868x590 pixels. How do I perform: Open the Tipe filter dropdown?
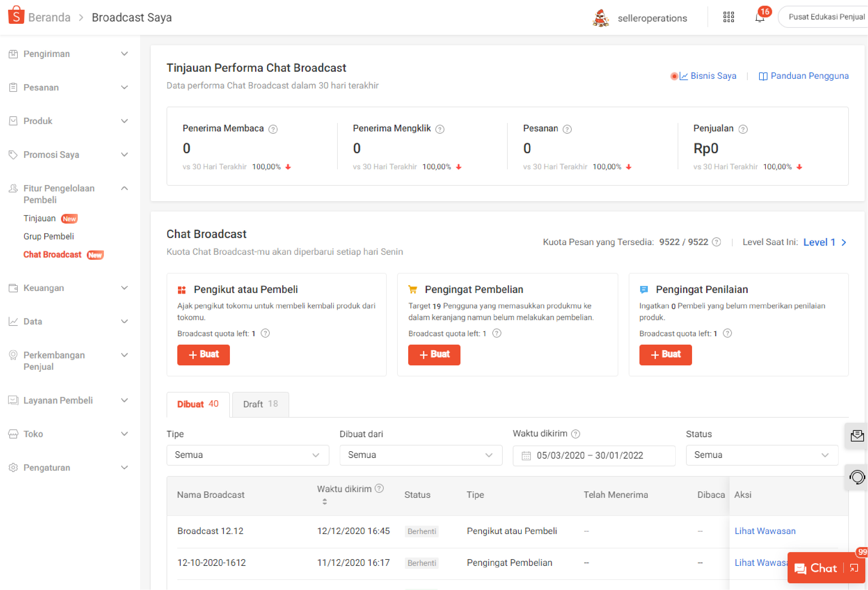[248, 455]
